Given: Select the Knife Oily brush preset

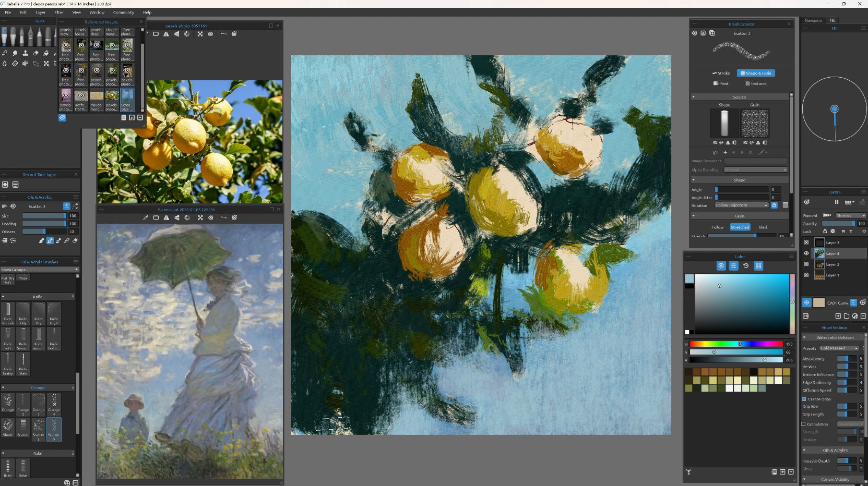Looking at the screenshot, I should [23, 313].
